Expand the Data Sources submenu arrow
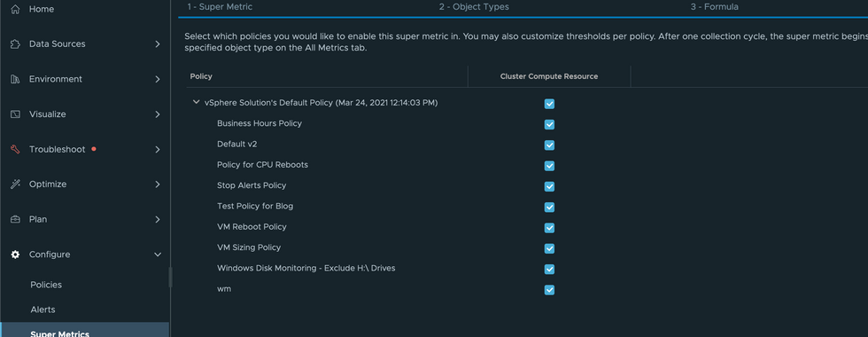This screenshot has width=868, height=337. coord(158,43)
